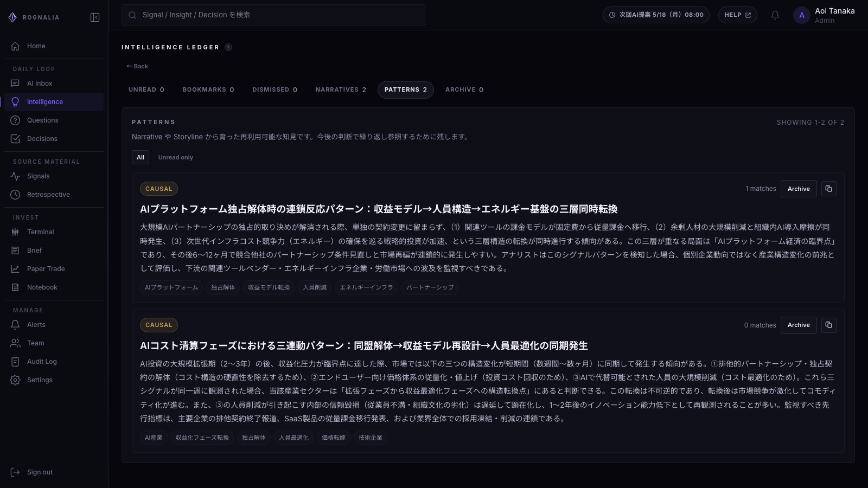Click the Rognalia logo icon
The height and width of the screenshot is (488, 868).
tap(12, 17)
